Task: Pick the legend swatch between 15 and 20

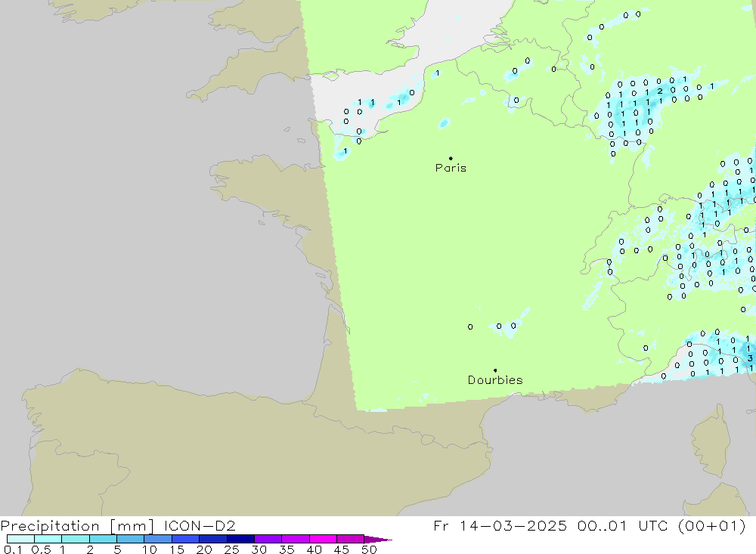Action: [x=186, y=539]
